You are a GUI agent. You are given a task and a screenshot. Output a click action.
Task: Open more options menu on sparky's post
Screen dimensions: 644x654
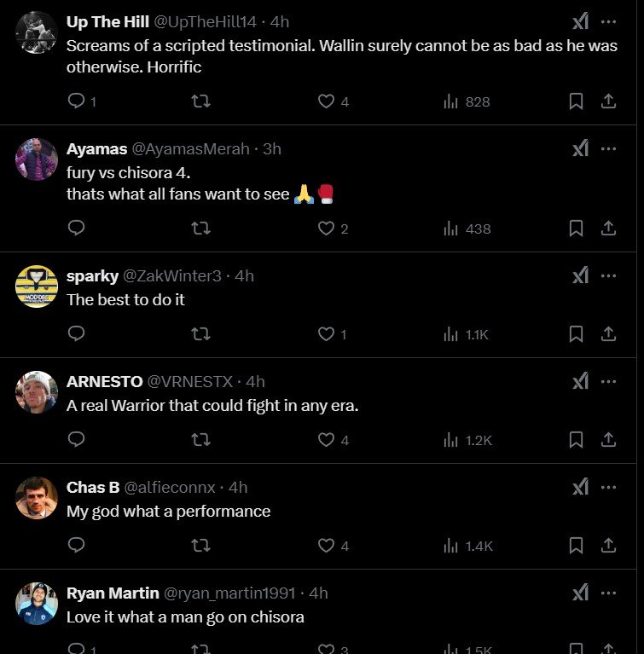[x=608, y=275]
